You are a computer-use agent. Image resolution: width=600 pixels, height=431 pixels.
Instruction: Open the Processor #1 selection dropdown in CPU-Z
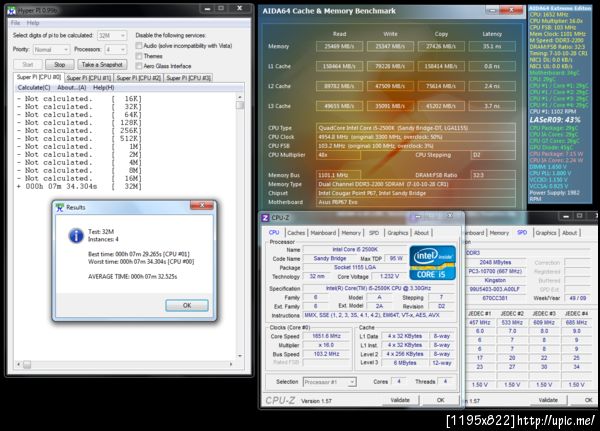(329, 382)
